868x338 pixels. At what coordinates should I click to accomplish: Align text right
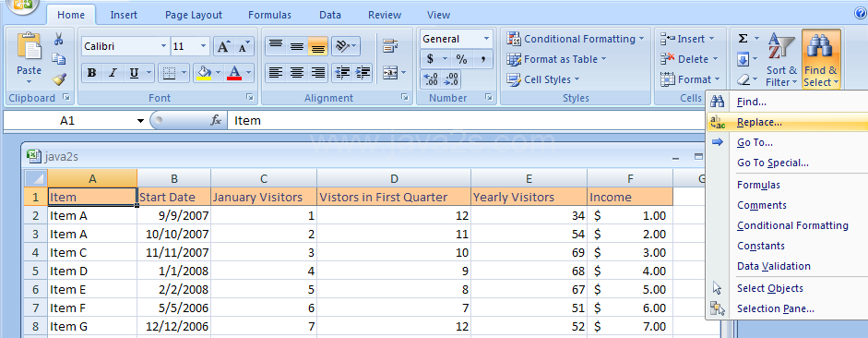317,73
